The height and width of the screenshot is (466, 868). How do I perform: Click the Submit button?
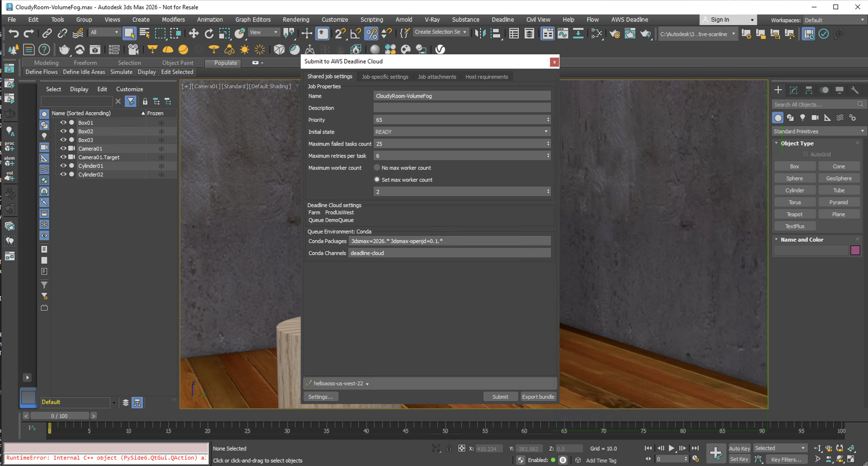tap(501, 396)
